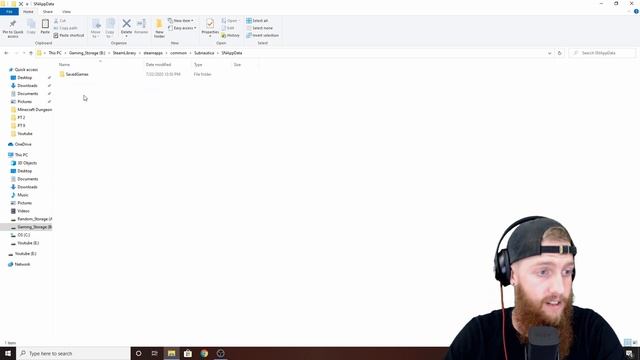640x360 pixels.
Task: Sort by the Date modified column header
Action: tap(158, 64)
